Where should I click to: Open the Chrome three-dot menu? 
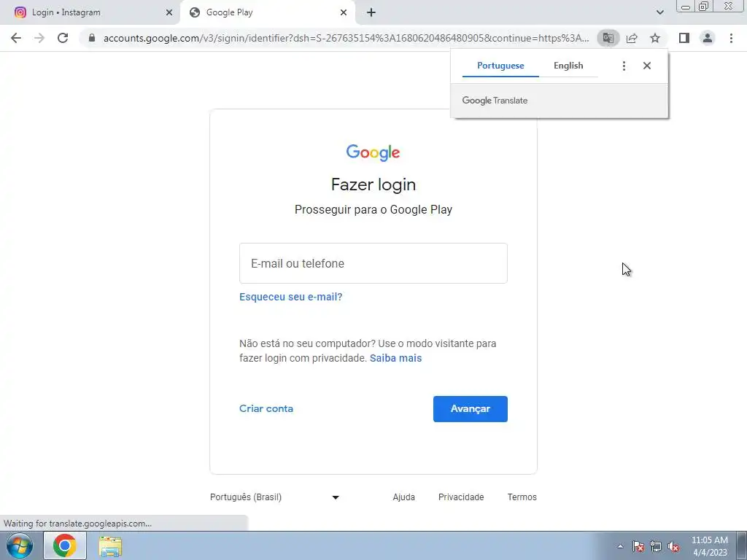coord(731,38)
